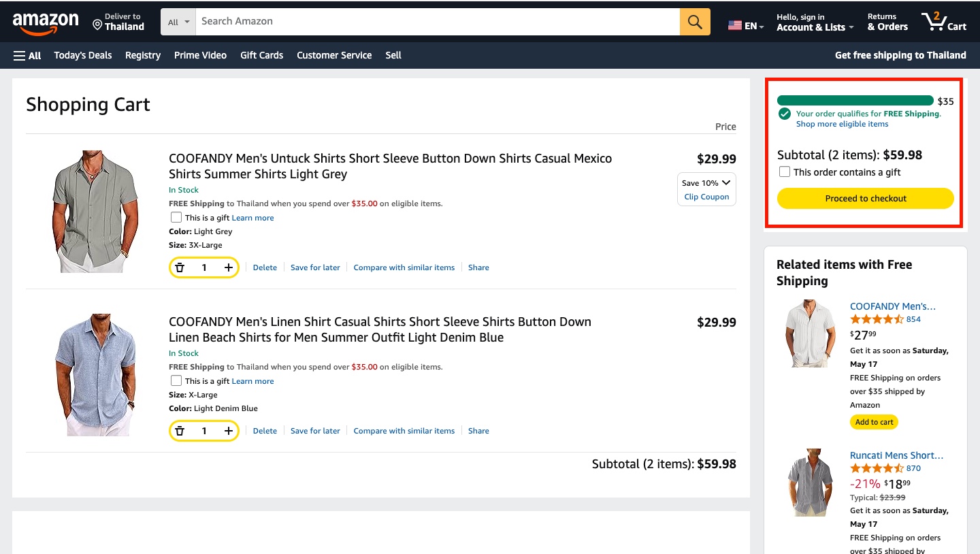Open Account & Lists dropdown
Viewport: 980px width, 554px height.
[815, 22]
